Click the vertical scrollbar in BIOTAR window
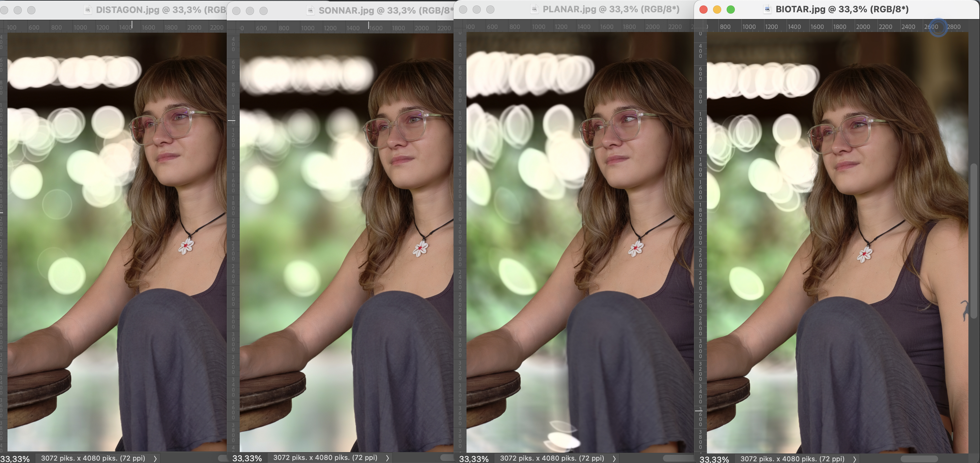980x463 pixels. click(974, 240)
